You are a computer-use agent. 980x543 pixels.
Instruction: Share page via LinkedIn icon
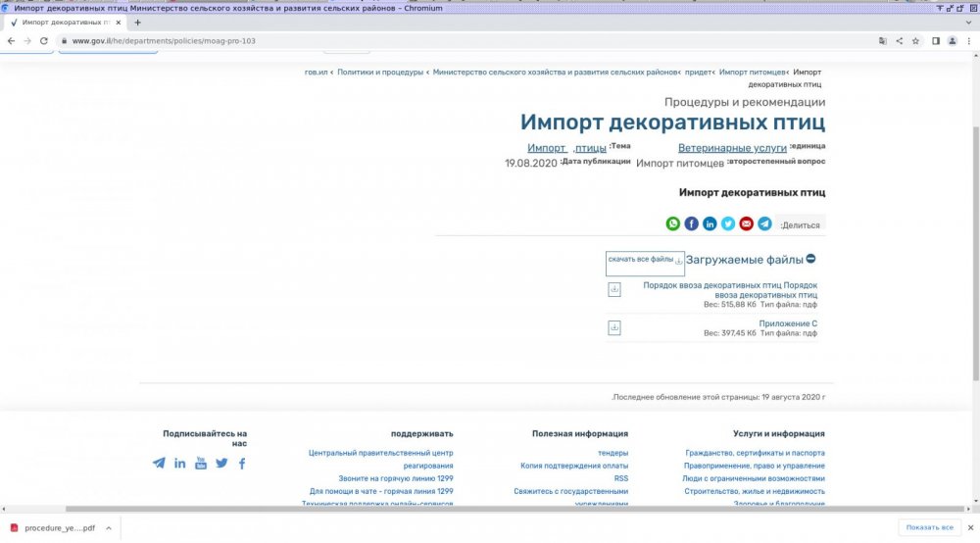point(710,223)
